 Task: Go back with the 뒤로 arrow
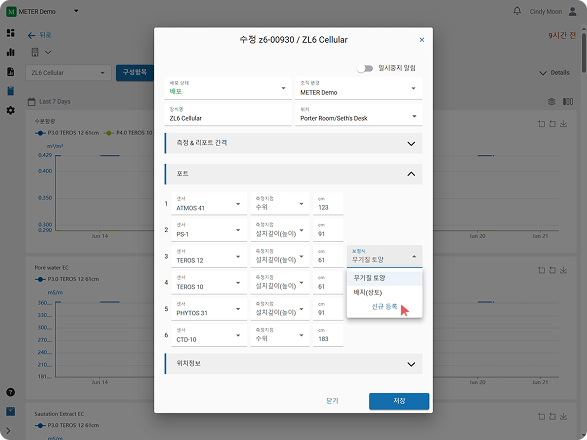tap(31, 35)
